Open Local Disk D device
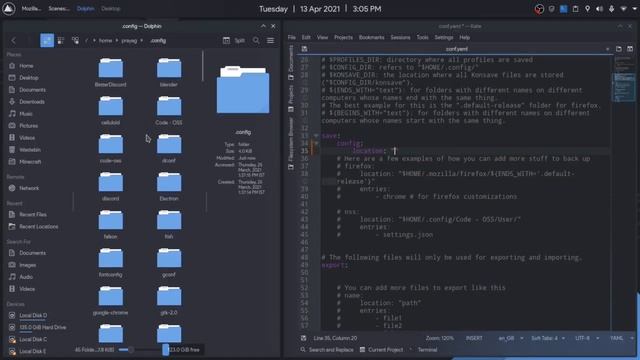The width and height of the screenshot is (640, 360). pos(33,315)
